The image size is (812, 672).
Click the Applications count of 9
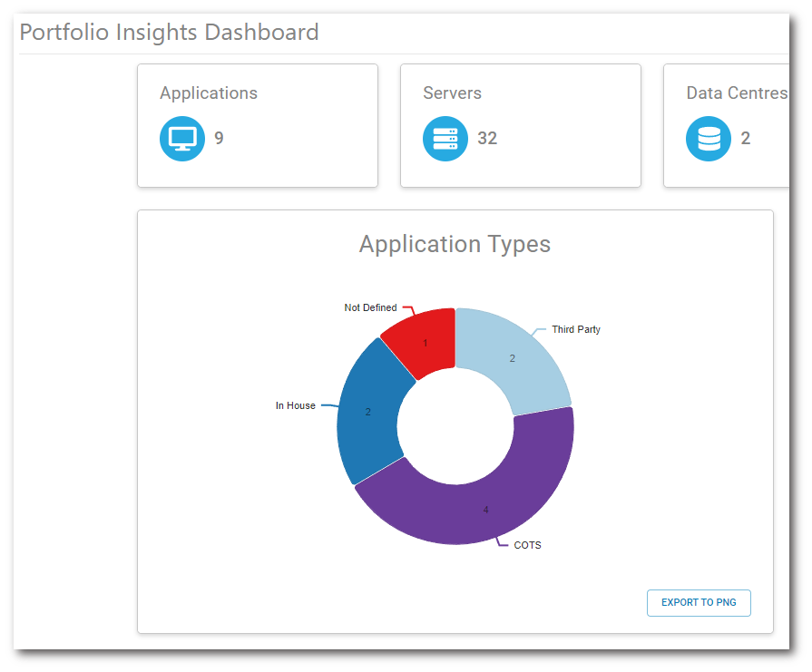(x=219, y=139)
